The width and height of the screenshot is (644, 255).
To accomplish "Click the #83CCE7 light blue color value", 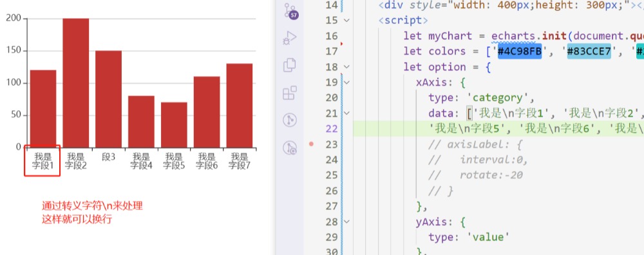I will coord(589,52).
